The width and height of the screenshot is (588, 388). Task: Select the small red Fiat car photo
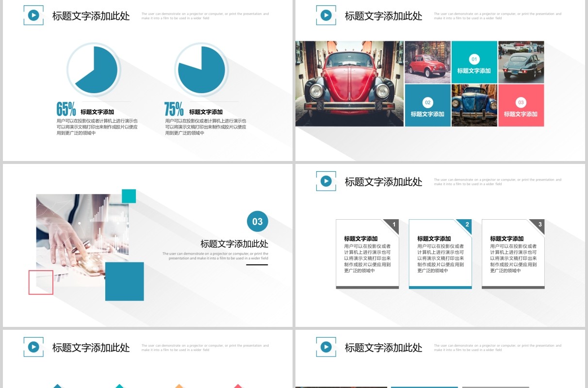click(427, 62)
